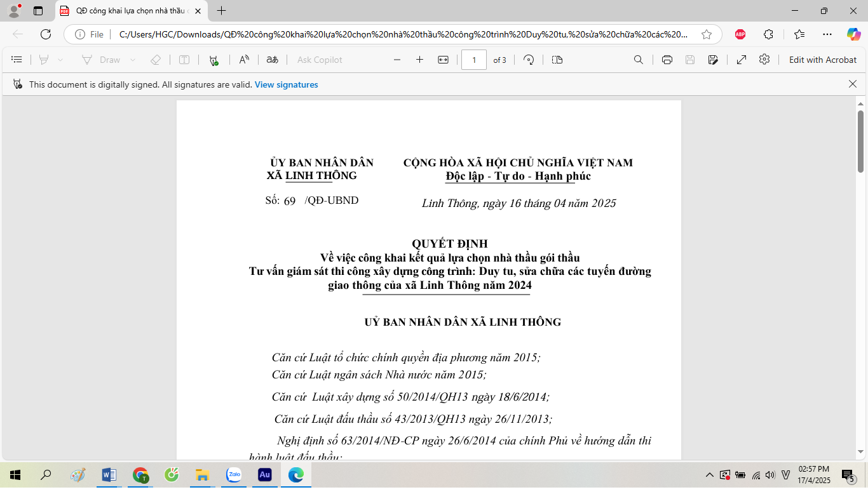Open the Translate document tool
868x499 pixels.
point(273,60)
